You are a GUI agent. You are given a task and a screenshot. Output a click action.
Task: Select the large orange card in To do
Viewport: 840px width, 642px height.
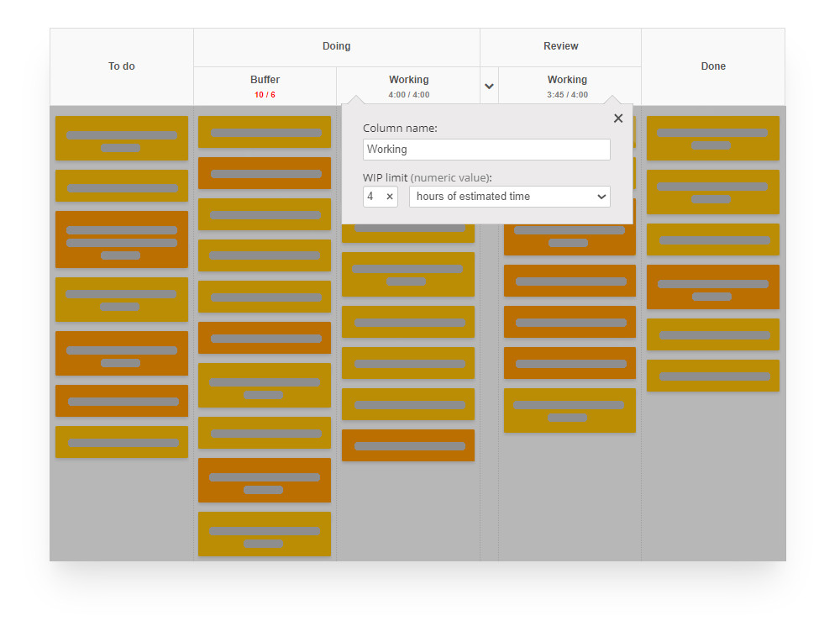coord(121,239)
